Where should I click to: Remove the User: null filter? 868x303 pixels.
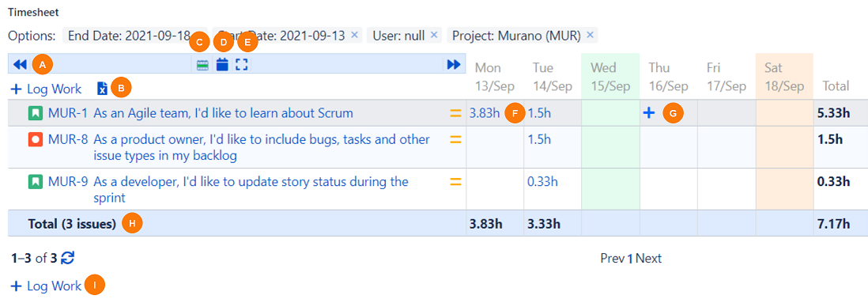(x=434, y=36)
